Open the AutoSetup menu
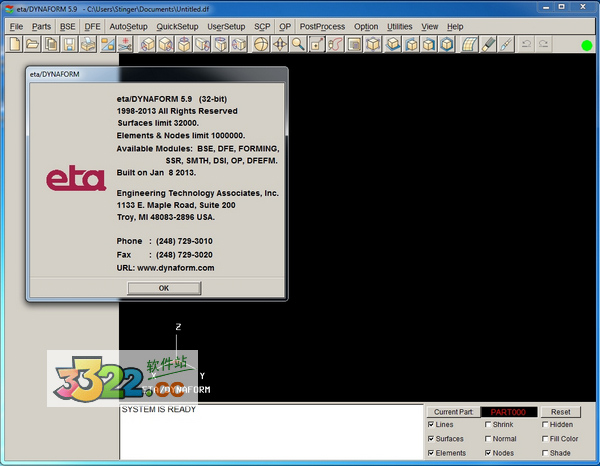This screenshot has width=600, height=466. 128,27
